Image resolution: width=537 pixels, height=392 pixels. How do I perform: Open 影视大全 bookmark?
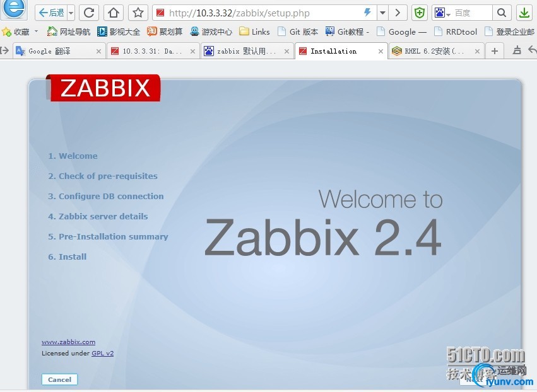click(119, 32)
